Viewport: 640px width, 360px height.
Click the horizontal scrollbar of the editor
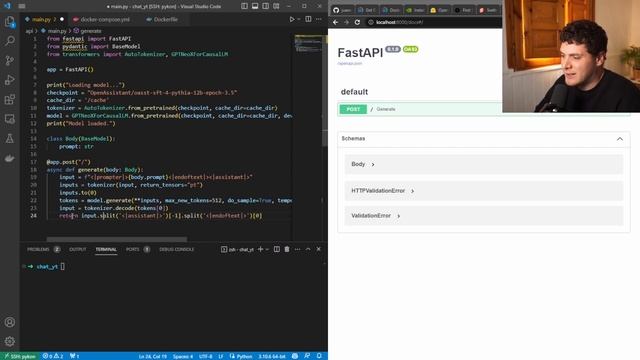click(117, 239)
